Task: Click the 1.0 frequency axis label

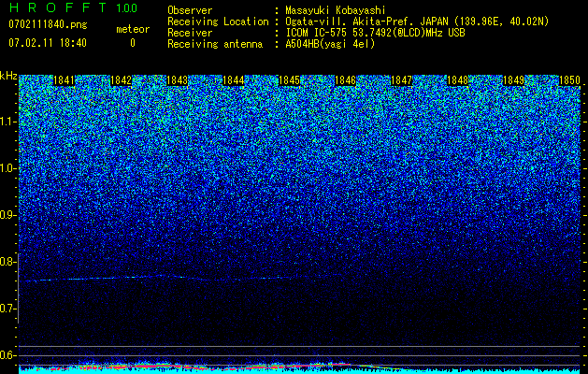Action: [x=8, y=168]
